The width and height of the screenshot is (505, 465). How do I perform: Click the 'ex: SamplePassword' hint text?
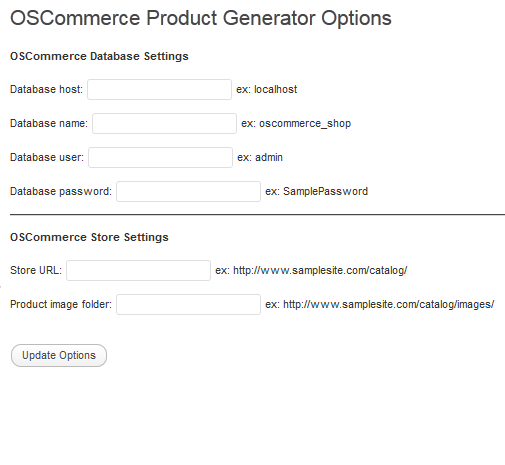(317, 191)
